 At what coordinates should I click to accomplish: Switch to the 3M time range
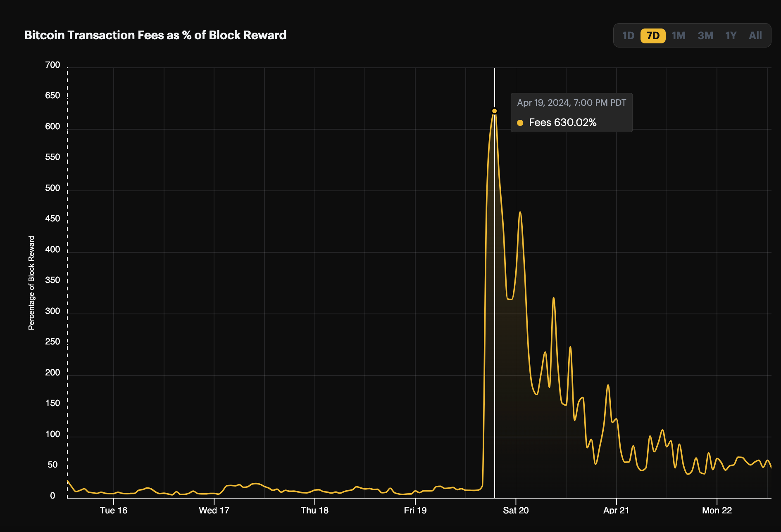pos(705,36)
